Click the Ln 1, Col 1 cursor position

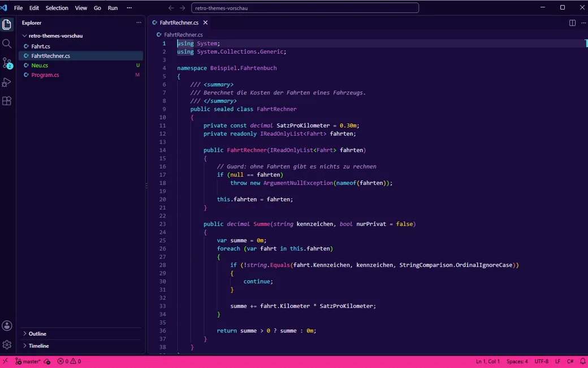488,362
